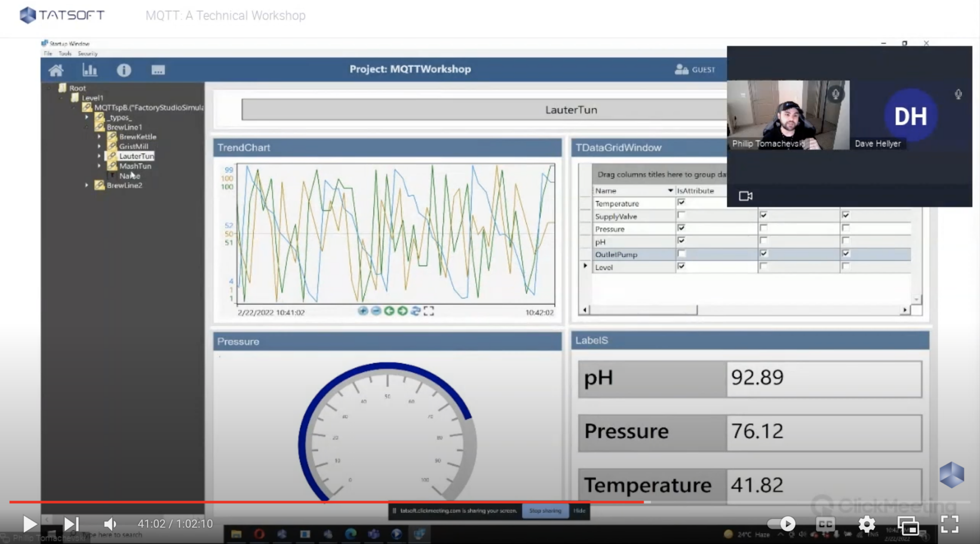Image resolution: width=980 pixels, height=544 pixels.
Task: Click the Guest user icon
Action: 681,69
